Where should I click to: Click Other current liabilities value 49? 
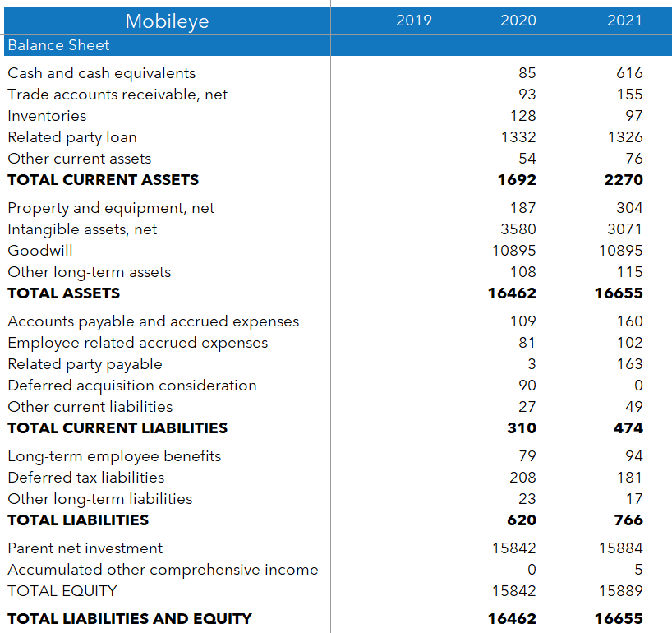[634, 407]
